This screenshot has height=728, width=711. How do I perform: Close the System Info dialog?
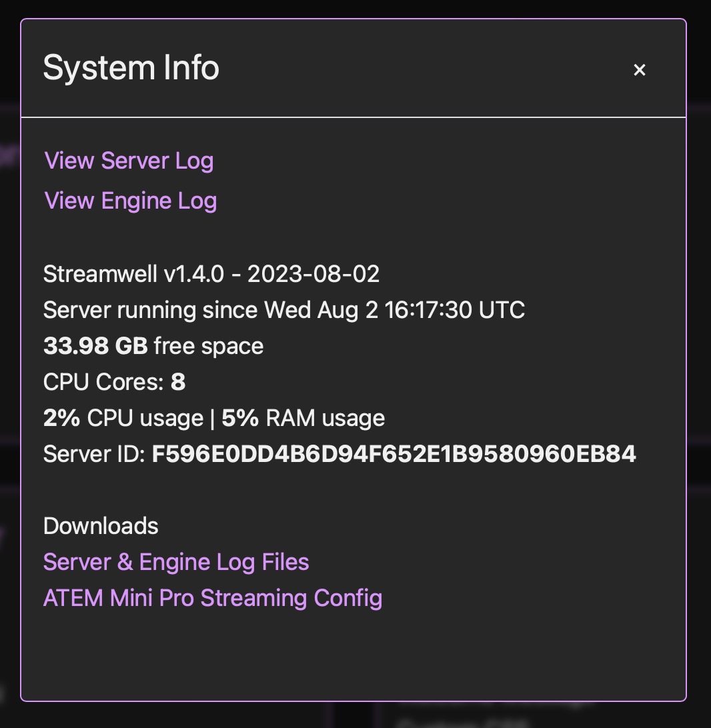point(640,70)
